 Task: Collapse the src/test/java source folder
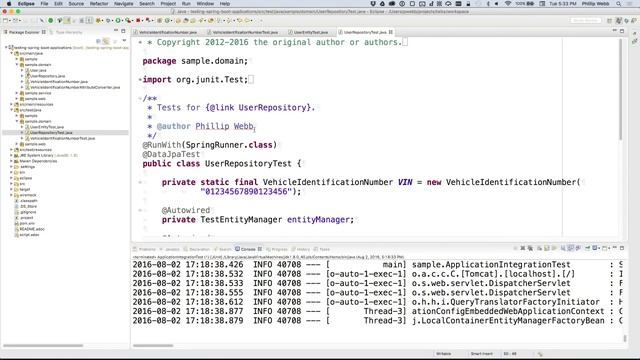[x=12, y=110]
